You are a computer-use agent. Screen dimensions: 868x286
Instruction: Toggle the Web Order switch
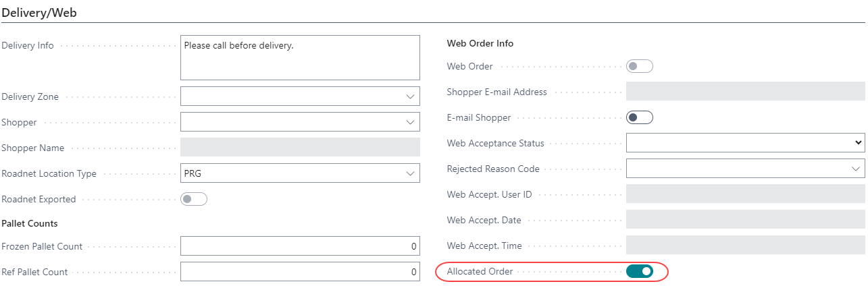point(639,66)
